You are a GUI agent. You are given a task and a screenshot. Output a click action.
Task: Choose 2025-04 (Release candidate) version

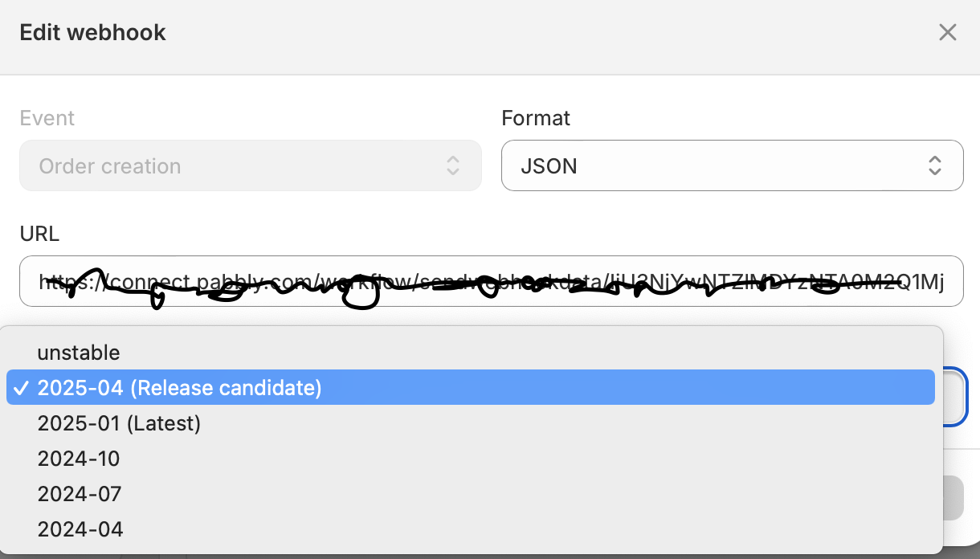179,388
